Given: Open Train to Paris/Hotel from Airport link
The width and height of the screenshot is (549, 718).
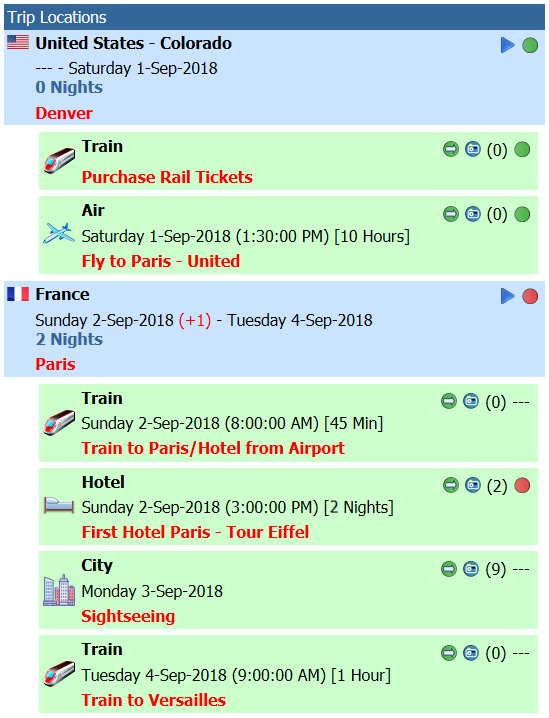Looking at the screenshot, I should (213, 448).
